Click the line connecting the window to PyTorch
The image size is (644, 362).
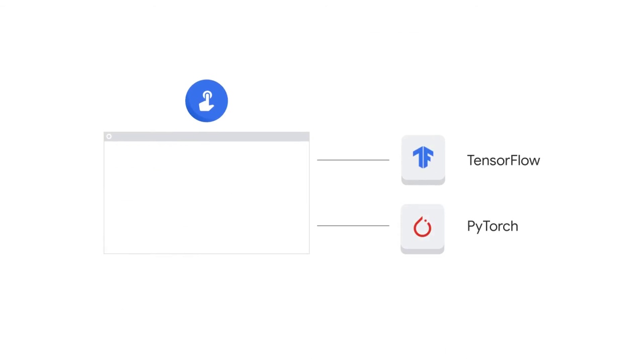[x=353, y=226]
